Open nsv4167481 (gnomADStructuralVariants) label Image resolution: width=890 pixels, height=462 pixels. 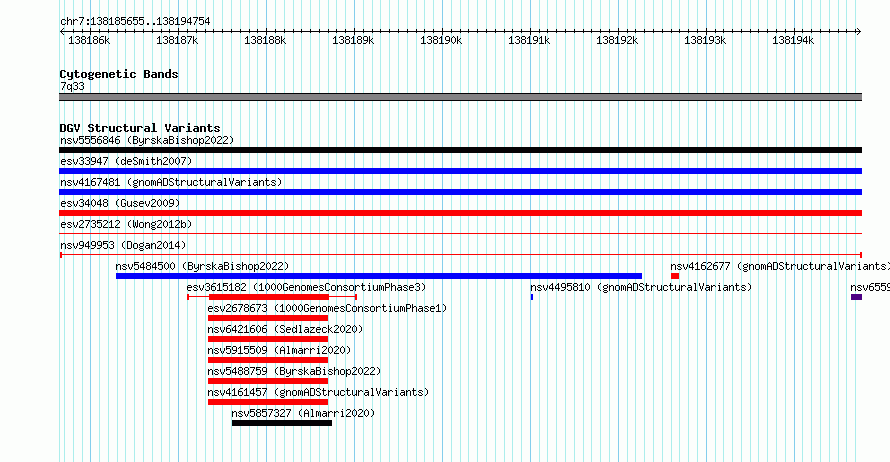point(171,182)
